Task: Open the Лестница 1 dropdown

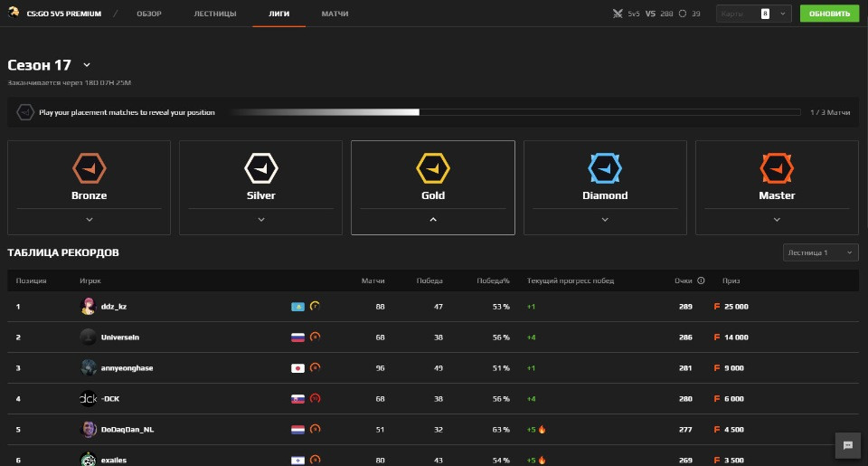Action: 820,252
